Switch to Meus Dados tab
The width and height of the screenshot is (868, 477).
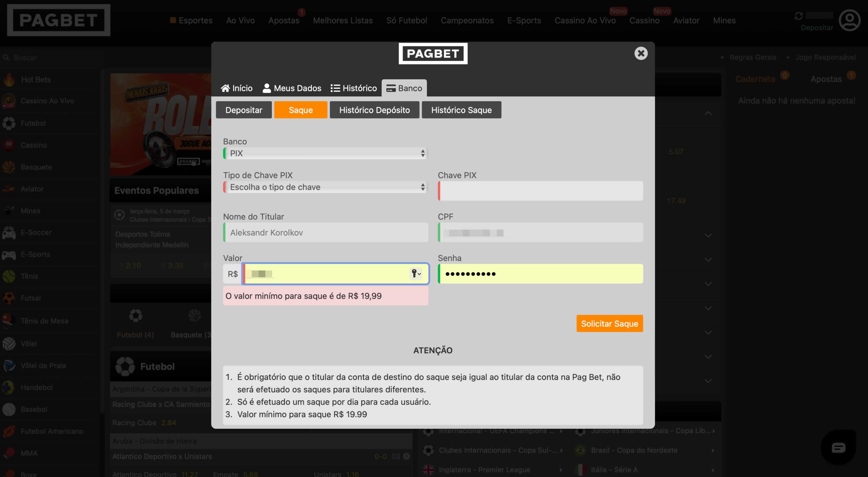coord(292,88)
